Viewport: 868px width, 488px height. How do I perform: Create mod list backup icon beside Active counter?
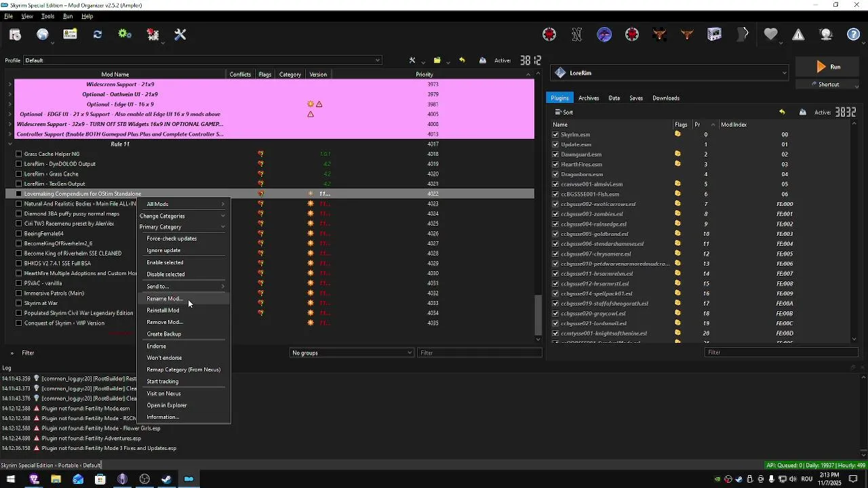click(483, 60)
